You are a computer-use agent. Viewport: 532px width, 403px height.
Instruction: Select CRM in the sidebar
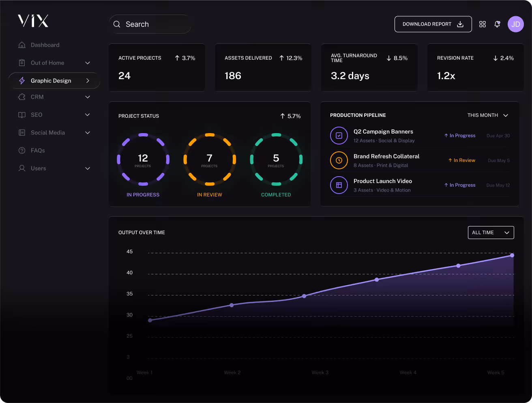37,97
